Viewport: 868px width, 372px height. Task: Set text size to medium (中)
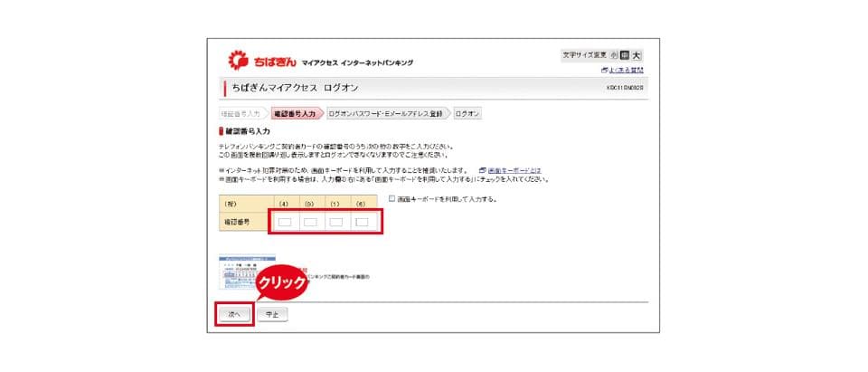(x=625, y=55)
